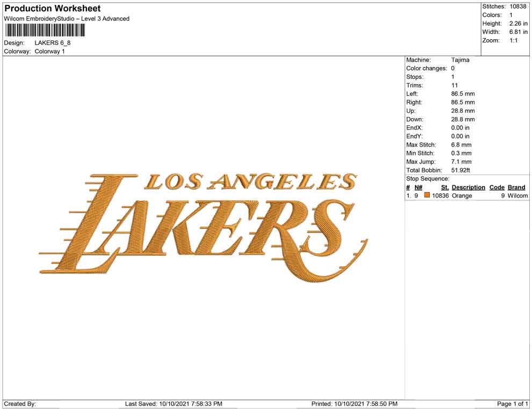Click the Total Bobbin value '51.92ft'

point(461,170)
